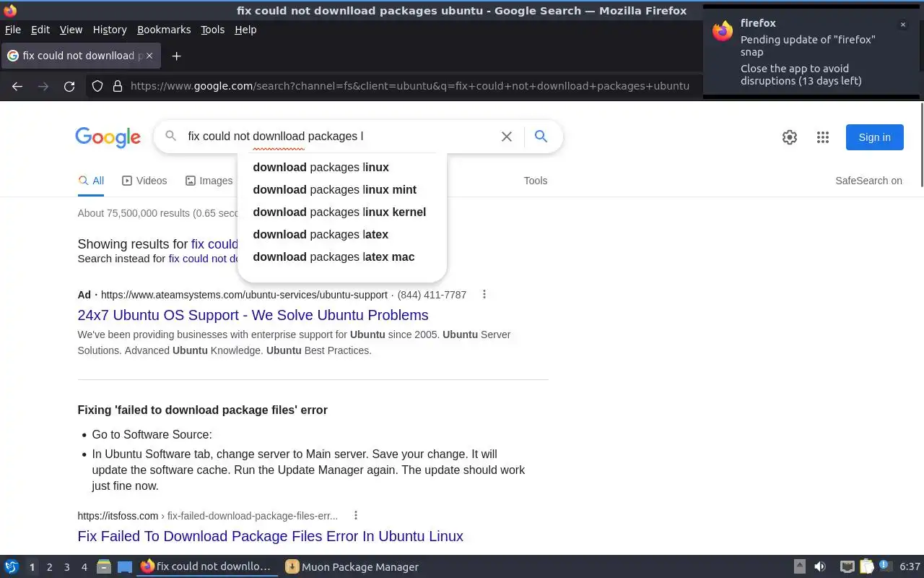Open the Bookmarks menu
Viewport: 924px width, 578px height.
pos(164,30)
